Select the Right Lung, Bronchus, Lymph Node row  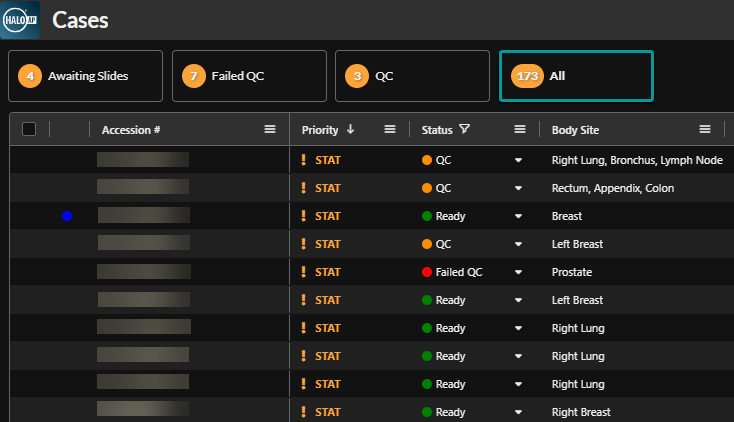(636, 160)
